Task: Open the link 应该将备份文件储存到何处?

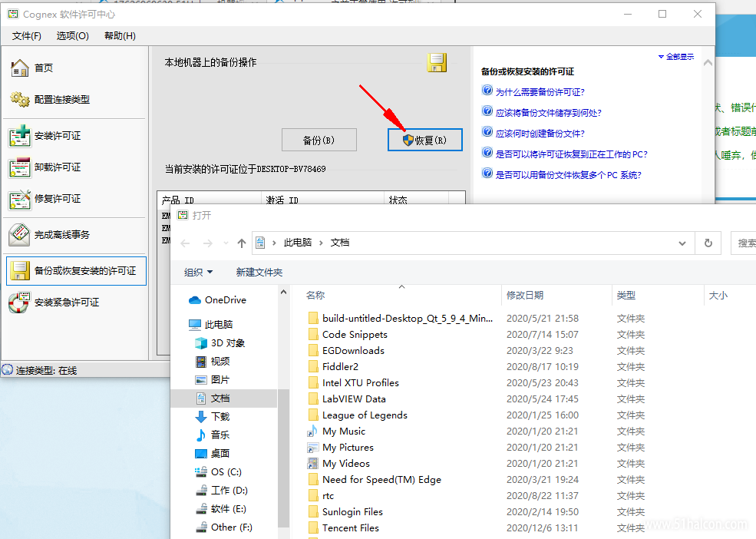Action: pos(549,113)
